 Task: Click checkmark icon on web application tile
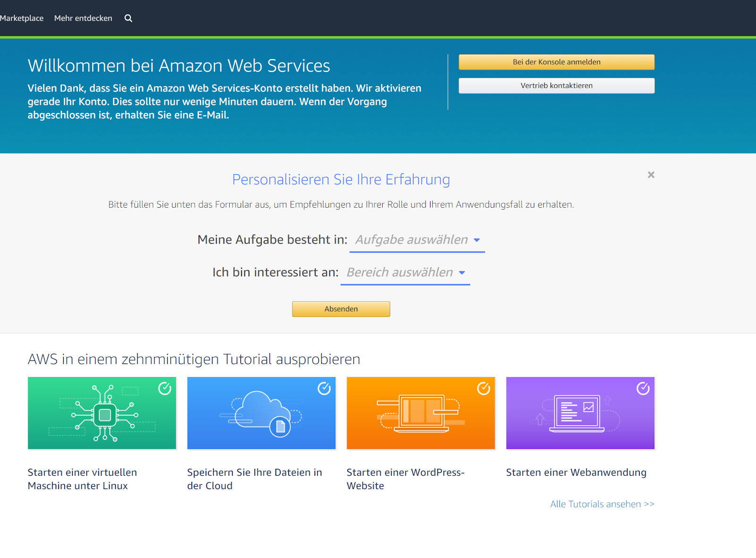tap(643, 389)
